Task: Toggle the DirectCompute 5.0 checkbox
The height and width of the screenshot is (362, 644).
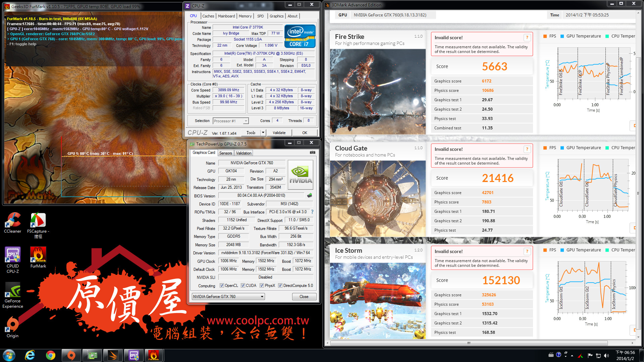Action: (280, 286)
